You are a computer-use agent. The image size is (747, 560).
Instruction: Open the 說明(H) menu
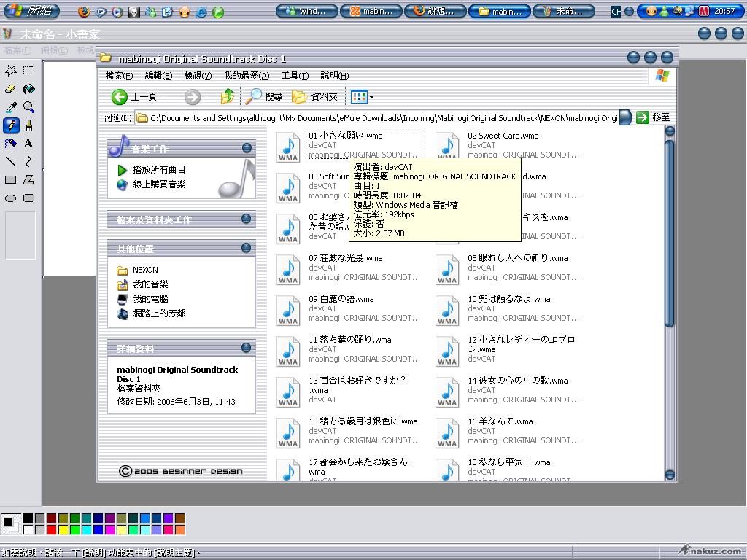coord(334,76)
